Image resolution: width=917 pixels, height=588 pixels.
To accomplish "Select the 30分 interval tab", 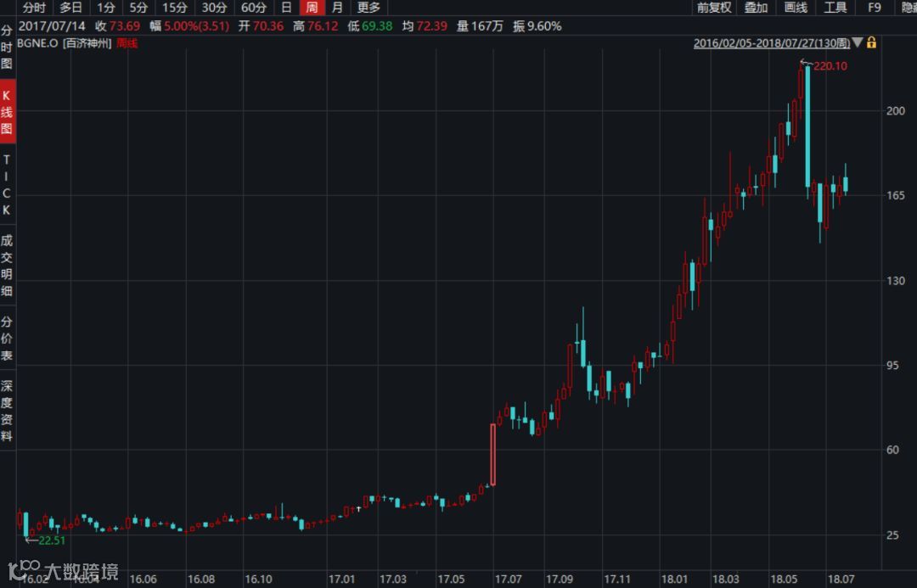I will 214,8.
